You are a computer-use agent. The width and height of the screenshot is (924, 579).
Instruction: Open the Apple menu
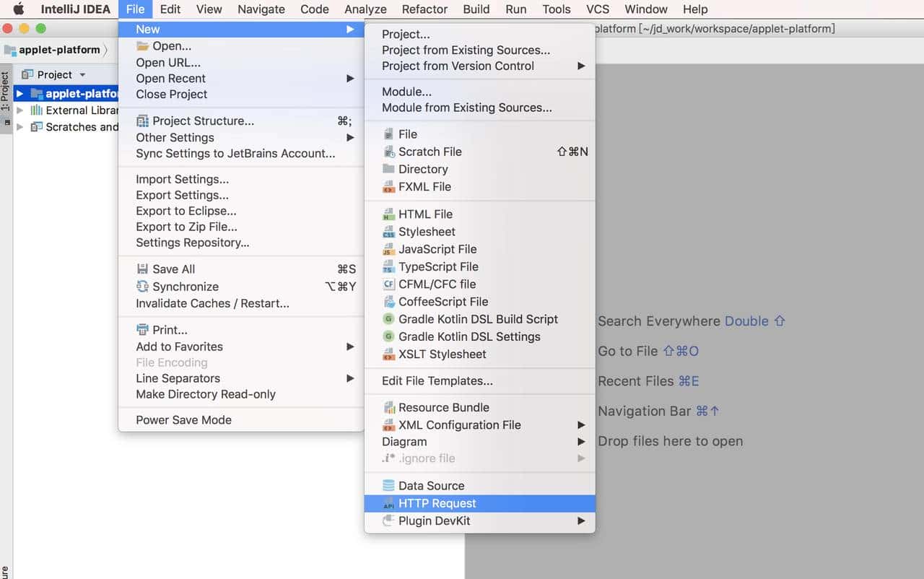pos(19,9)
